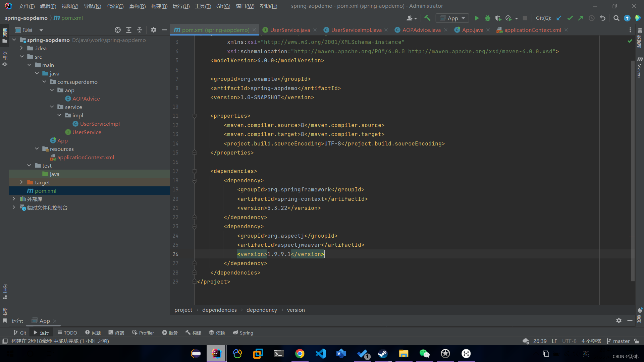Click the LF line separator indicator
Viewport: 644px width, 362px height.
554,341
